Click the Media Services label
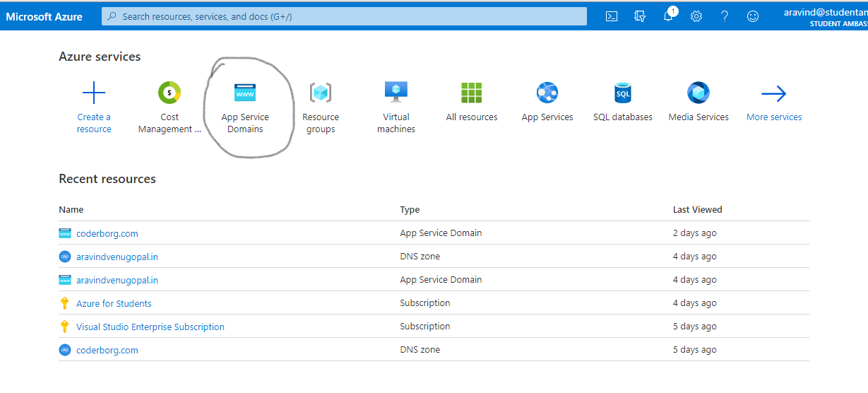Image resolution: width=868 pixels, height=393 pixels. [x=698, y=117]
